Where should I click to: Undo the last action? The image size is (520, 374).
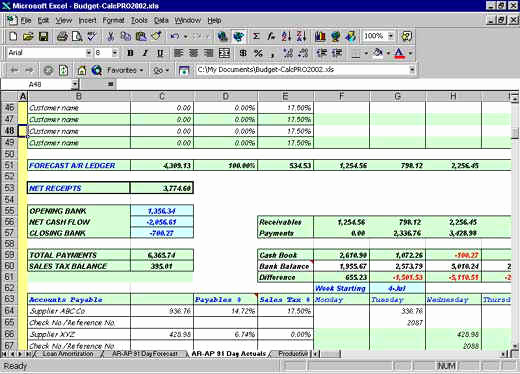(174, 36)
